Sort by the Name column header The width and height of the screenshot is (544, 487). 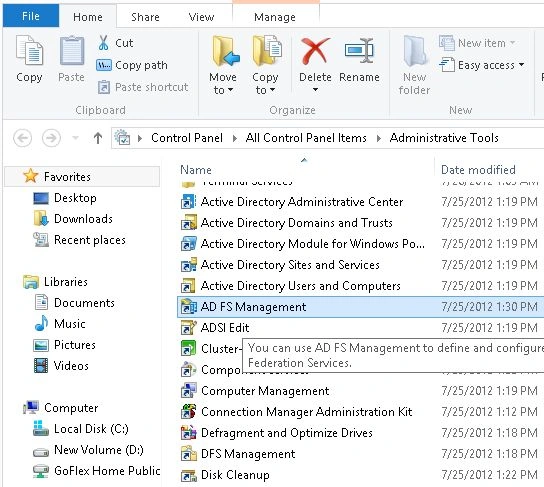196,170
